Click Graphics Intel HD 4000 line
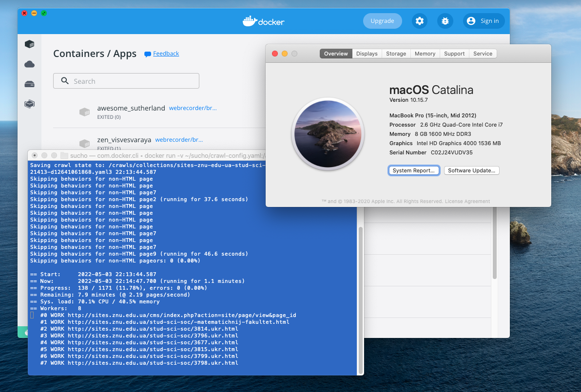 [x=445, y=143]
